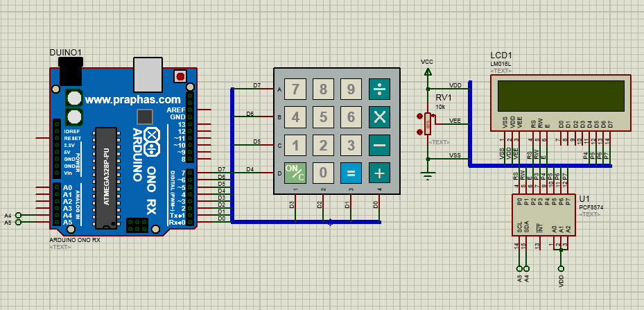Click keypad button 9

(351, 89)
